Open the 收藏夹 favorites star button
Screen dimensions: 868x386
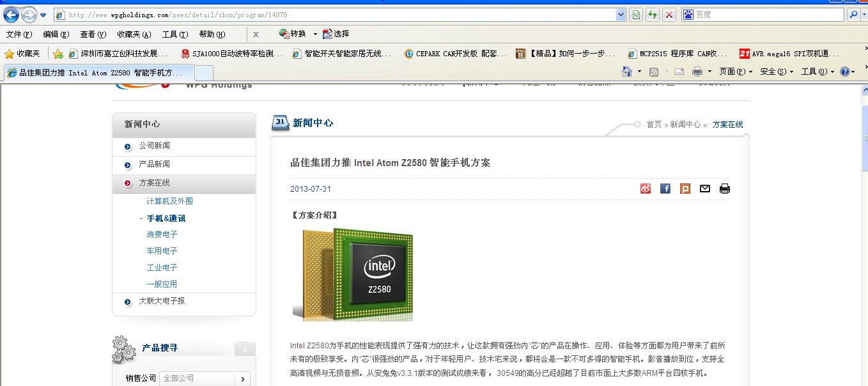[x=22, y=54]
